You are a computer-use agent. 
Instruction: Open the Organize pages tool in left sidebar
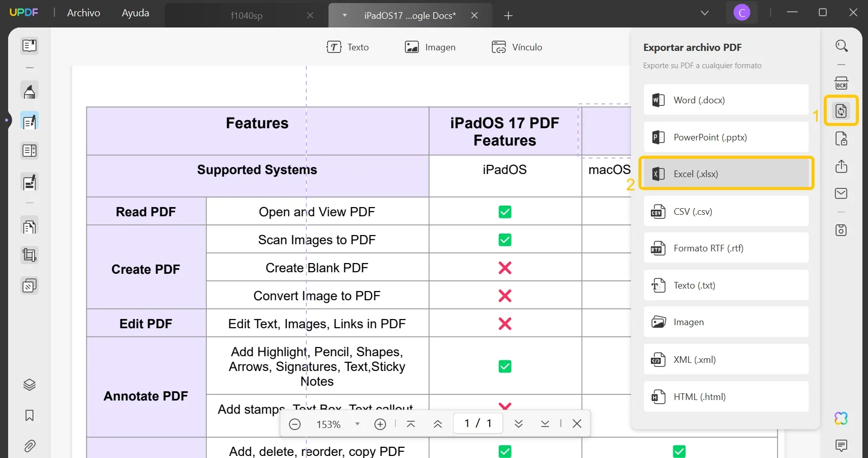click(x=29, y=151)
